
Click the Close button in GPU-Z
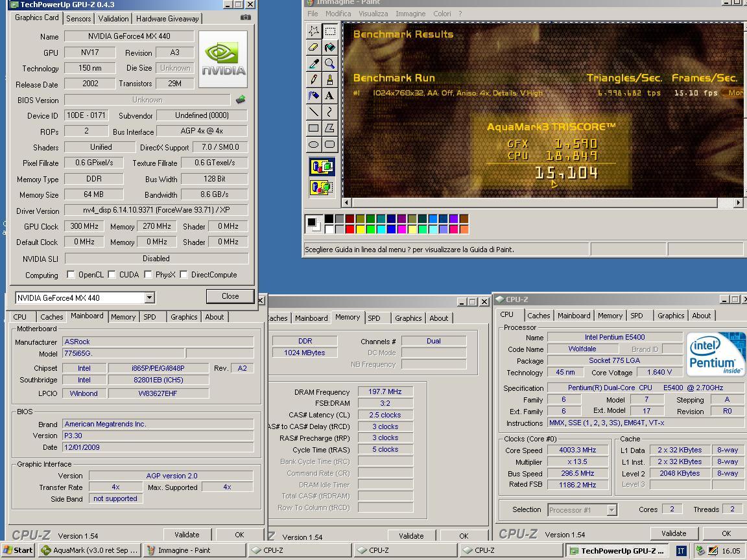pyautogui.click(x=230, y=296)
